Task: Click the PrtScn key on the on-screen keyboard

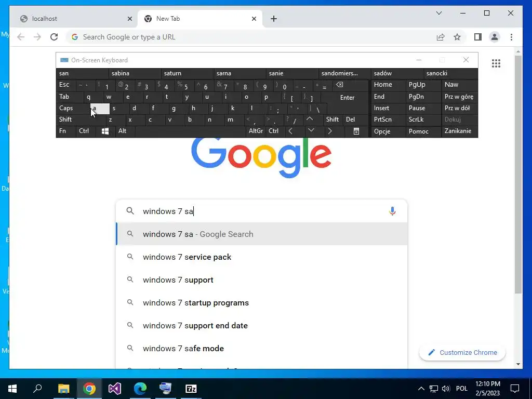Action: pos(388,119)
